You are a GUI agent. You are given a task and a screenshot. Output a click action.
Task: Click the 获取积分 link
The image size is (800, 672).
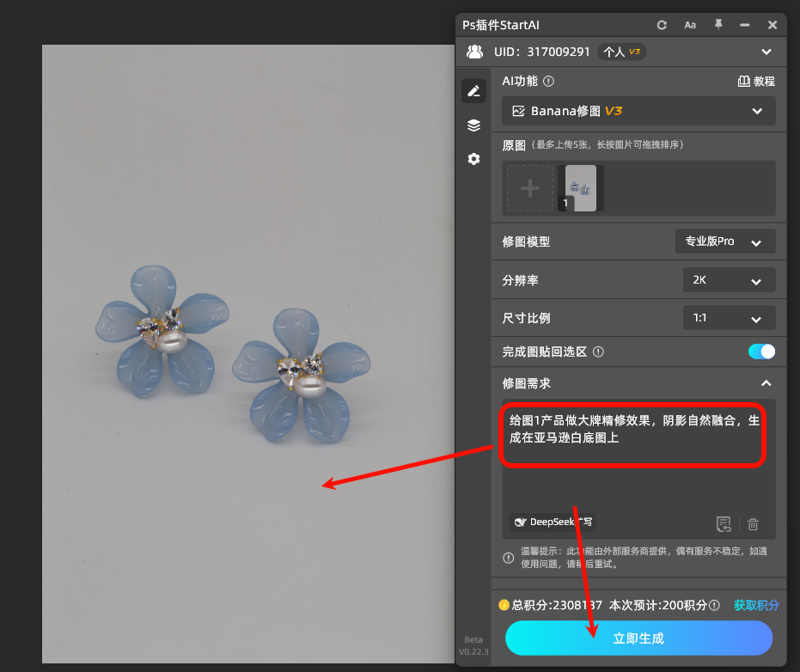tap(756, 605)
